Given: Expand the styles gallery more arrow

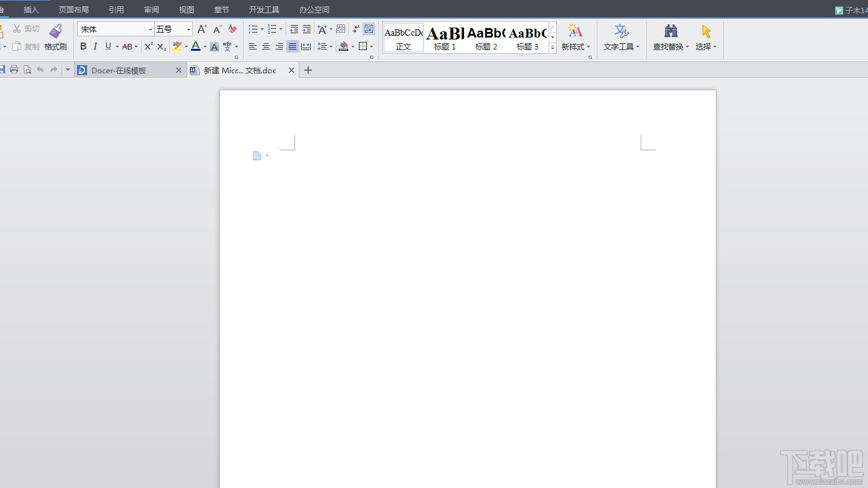Looking at the screenshot, I should point(552,48).
